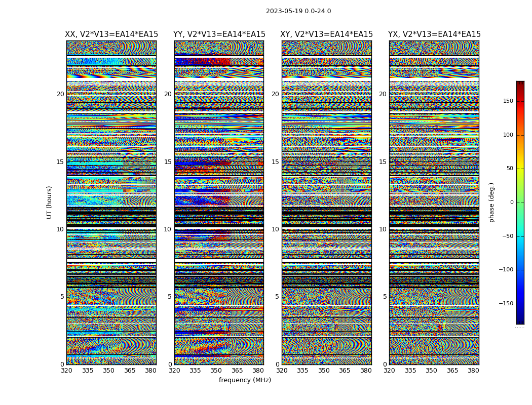Click the '335' frequency tick under XY panel

click(x=302, y=371)
